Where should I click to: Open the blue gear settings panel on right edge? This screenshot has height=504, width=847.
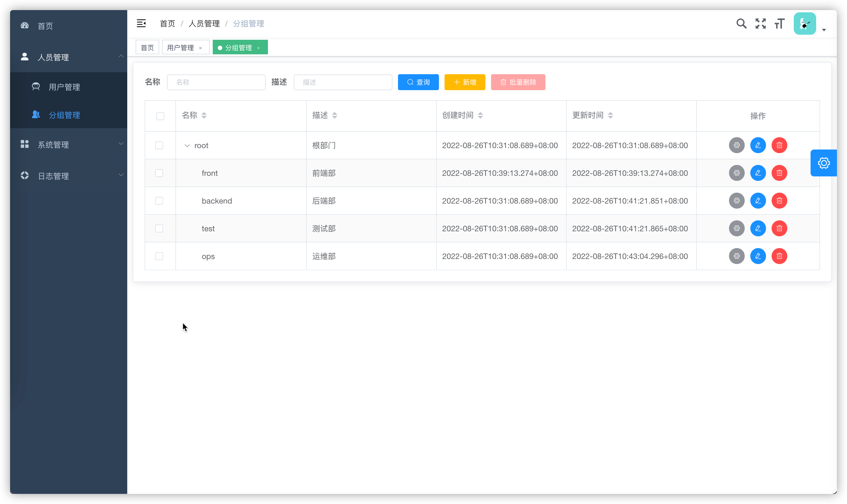pos(823,163)
